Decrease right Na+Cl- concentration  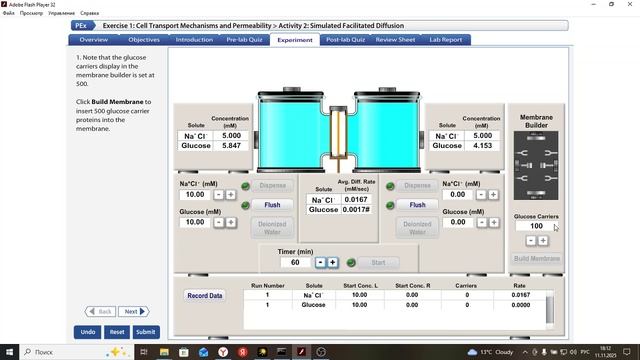[x=481, y=195]
